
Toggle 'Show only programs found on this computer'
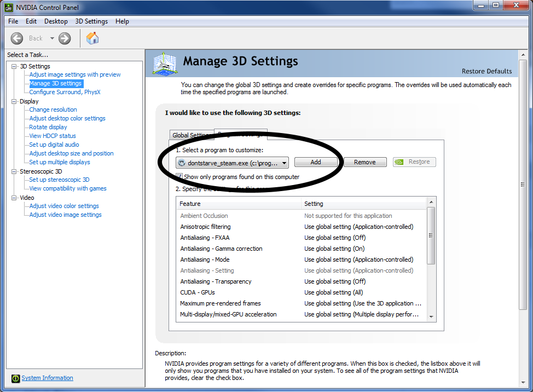(179, 177)
